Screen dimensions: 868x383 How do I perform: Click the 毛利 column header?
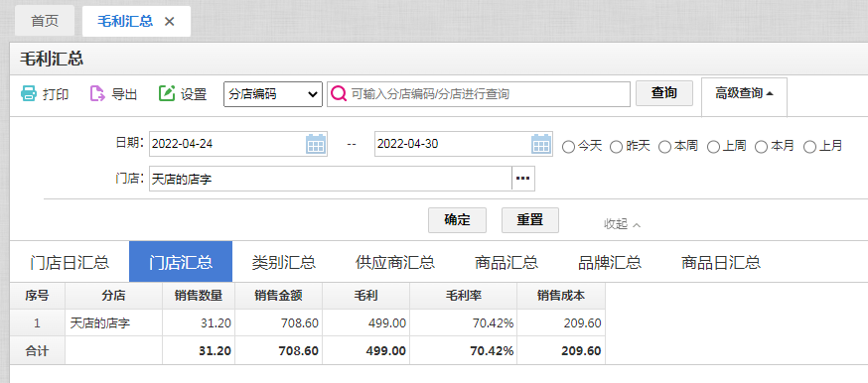point(365,296)
